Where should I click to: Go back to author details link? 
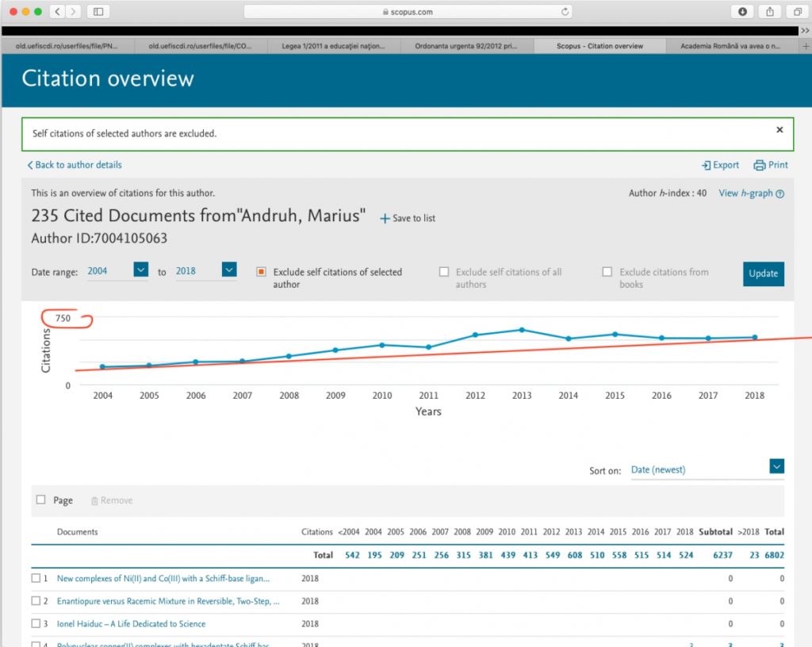point(75,165)
